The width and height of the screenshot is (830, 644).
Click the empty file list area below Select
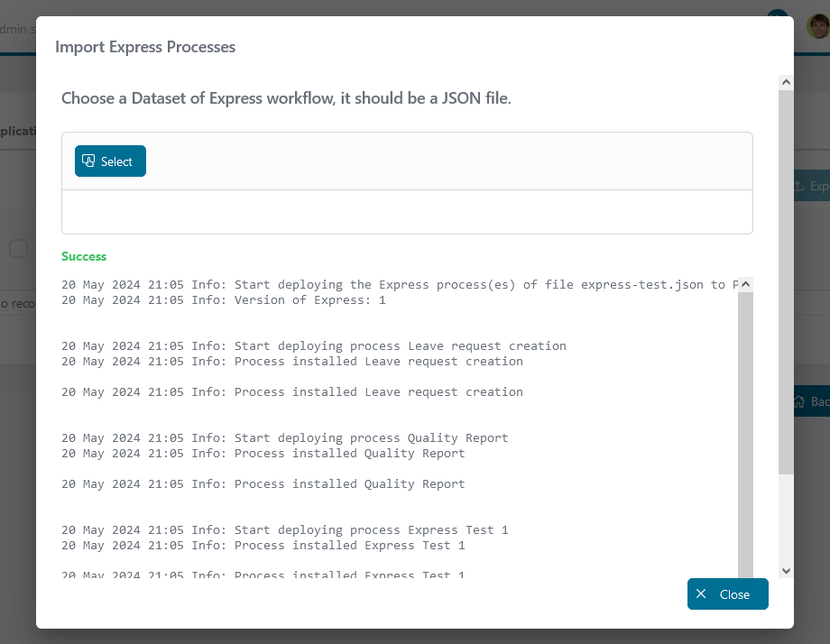pos(407,212)
